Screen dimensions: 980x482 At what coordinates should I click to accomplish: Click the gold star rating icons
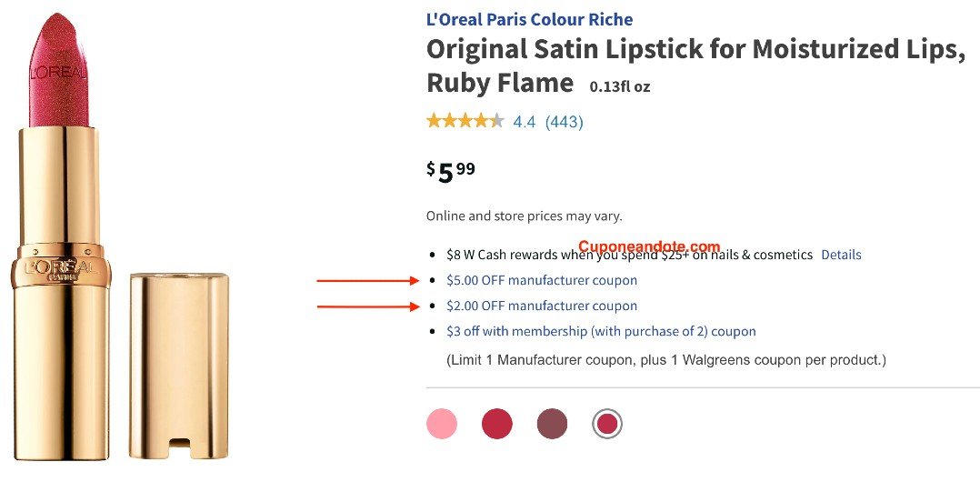coord(465,121)
